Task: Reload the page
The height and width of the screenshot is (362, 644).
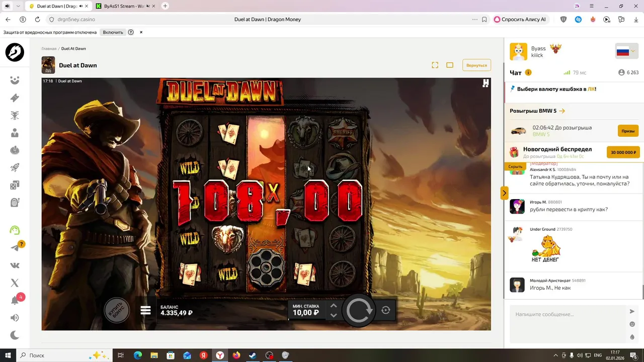Action: pos(37,20)
